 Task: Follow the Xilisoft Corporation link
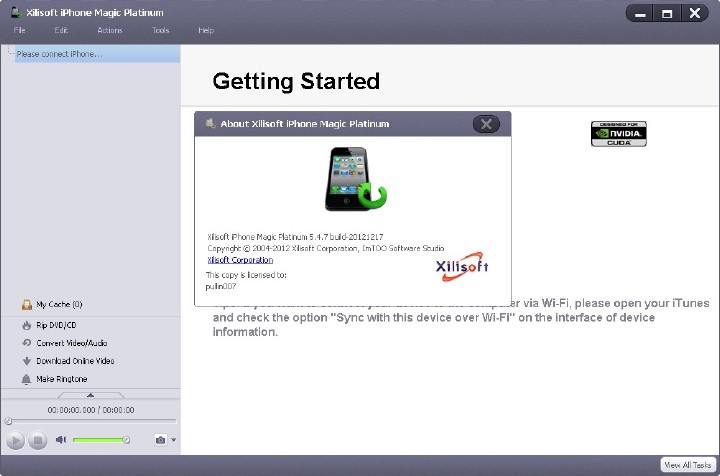click(x=239, y=260)
